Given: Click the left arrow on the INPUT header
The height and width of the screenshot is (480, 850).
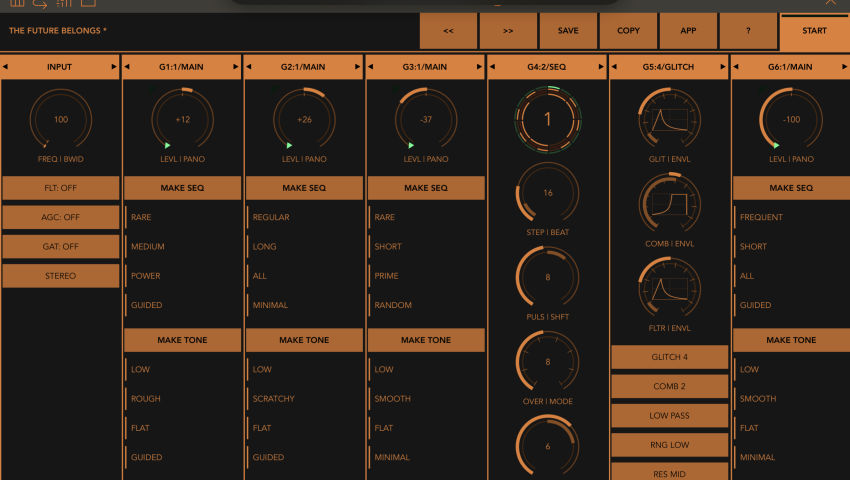Looking at the screenshot, I should [x=5, y=67].
